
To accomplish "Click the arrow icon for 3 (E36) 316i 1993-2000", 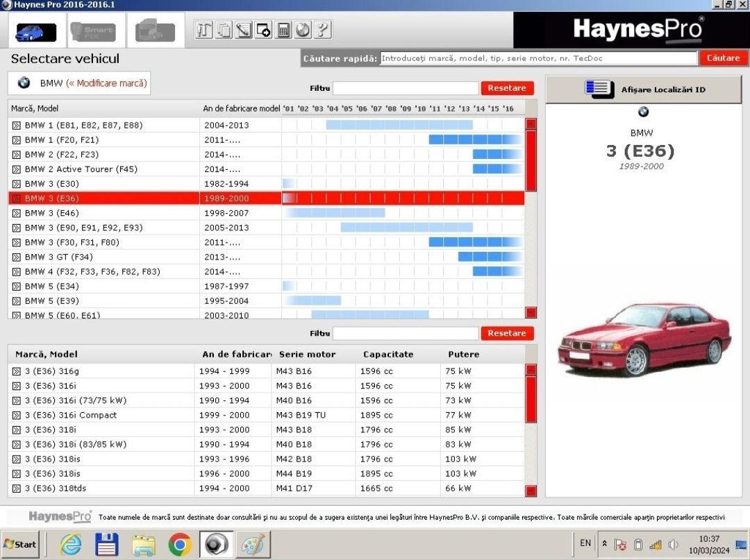I will pos(16,386).
